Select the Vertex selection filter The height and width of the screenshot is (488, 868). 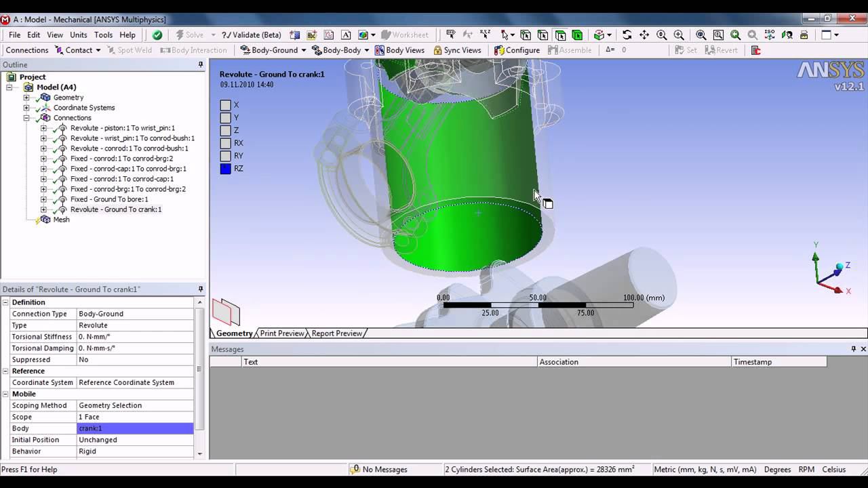click(x=525, y=35)
